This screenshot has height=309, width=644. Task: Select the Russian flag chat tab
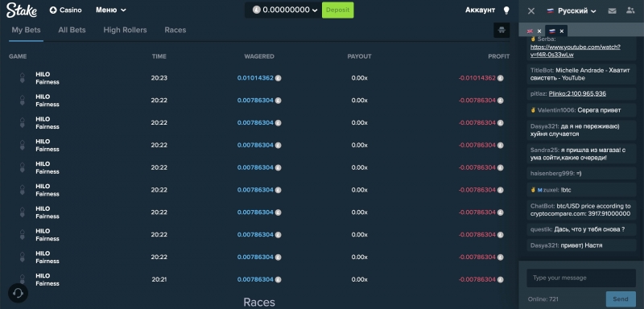[x=552, y=31]
